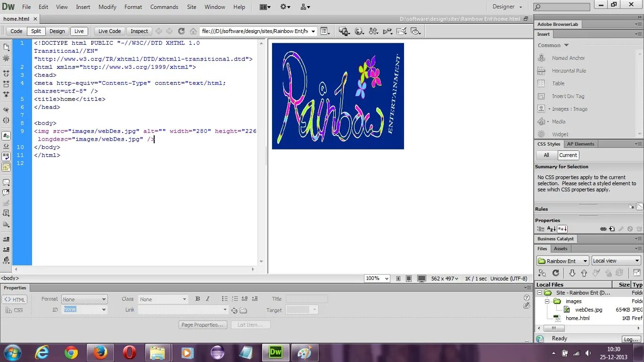The height and width of the screenshot is (362, 644).
Task: Toggle Bold formatting in Properties
Action: click(x=198, y=299)
